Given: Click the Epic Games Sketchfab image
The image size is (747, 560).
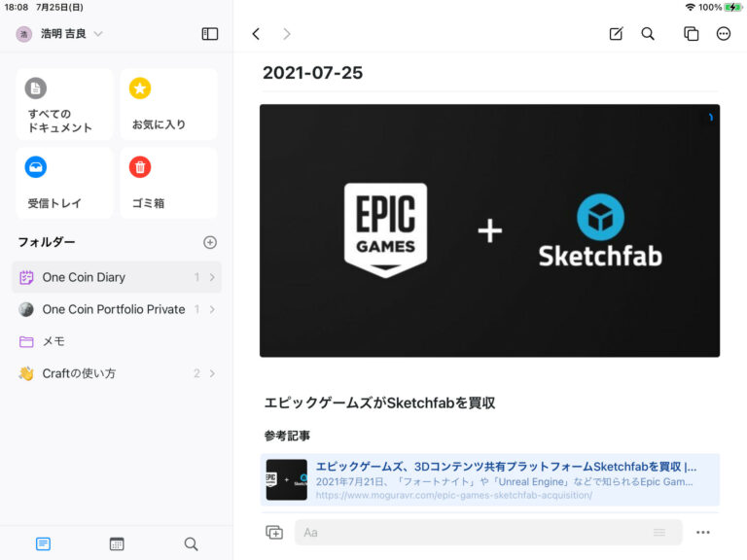Looking at the screenshot, I should coord(490,230).
